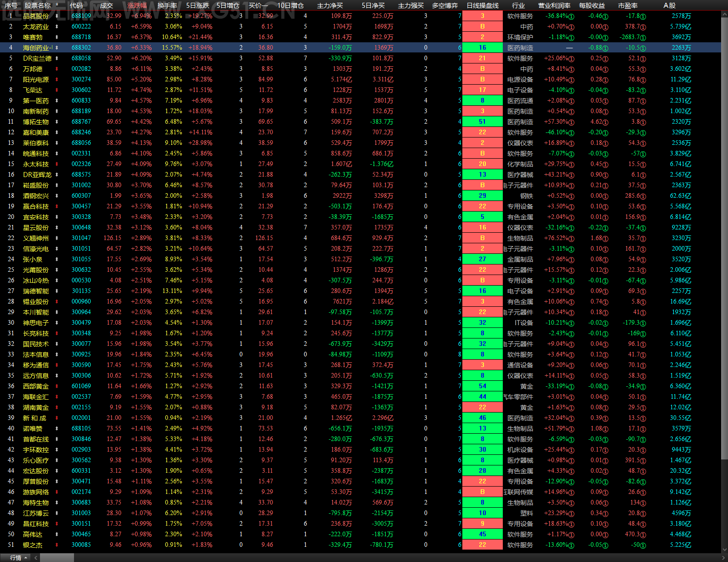Click stock code 600307
This screenshot has height=562, width=728.
[81, 196]
